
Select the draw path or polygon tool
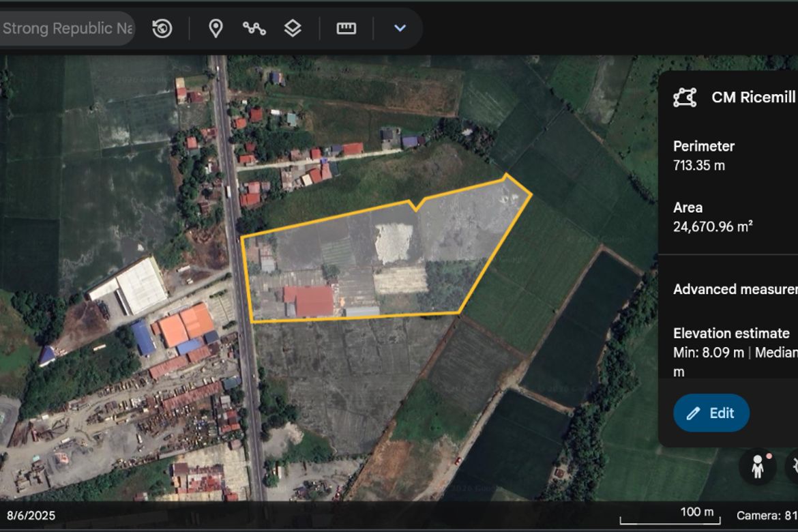(254, 29)
